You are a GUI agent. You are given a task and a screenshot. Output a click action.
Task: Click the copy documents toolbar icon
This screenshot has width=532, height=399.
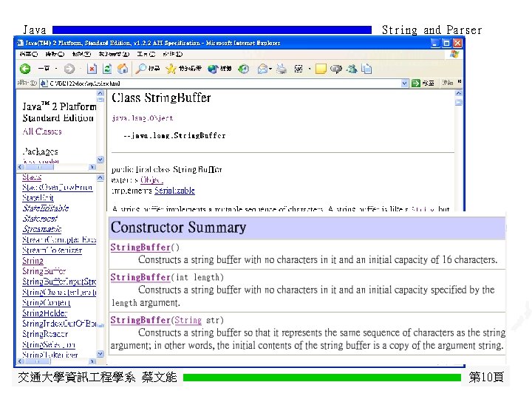(x=366, y=69)
